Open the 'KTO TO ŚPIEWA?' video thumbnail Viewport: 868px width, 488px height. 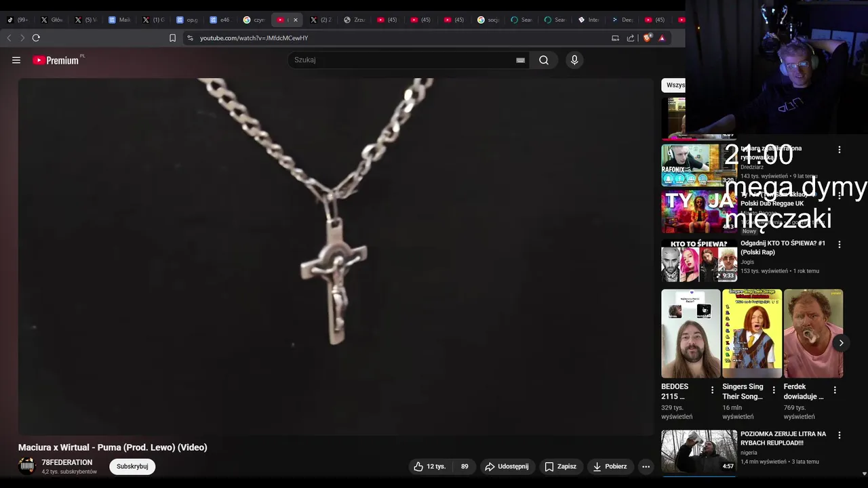pyautogui.click(x=699, y=260)
